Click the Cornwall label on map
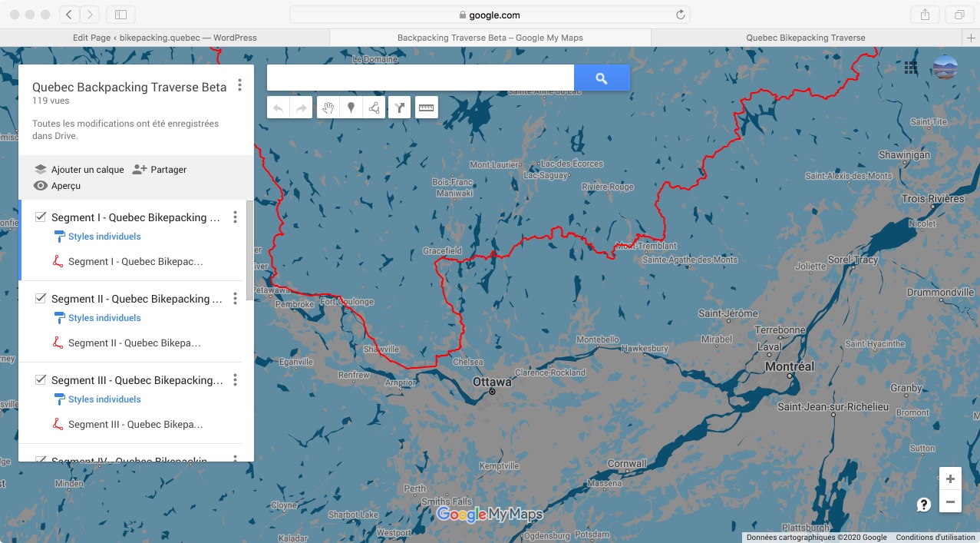Screen dimensions: 980x543 coord(627,464)
